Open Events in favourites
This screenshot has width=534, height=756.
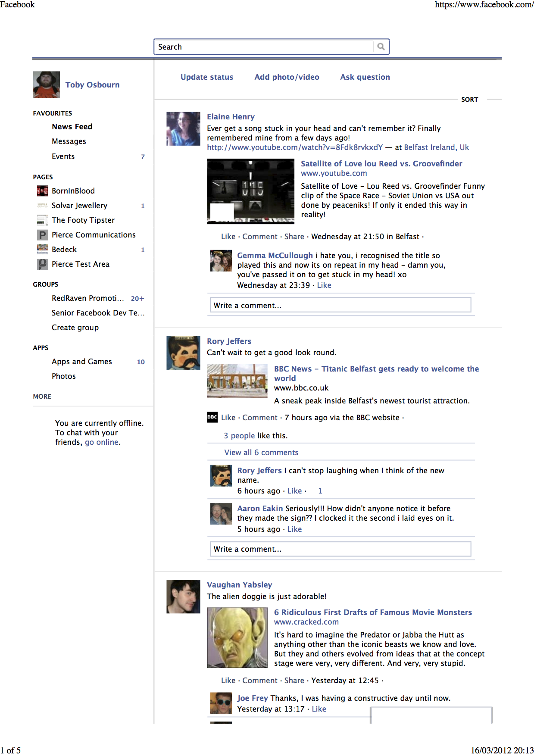point(63,156)
